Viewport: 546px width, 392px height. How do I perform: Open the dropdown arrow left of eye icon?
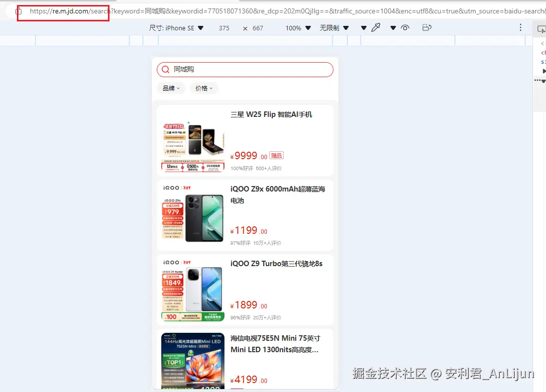pos(393,28)
